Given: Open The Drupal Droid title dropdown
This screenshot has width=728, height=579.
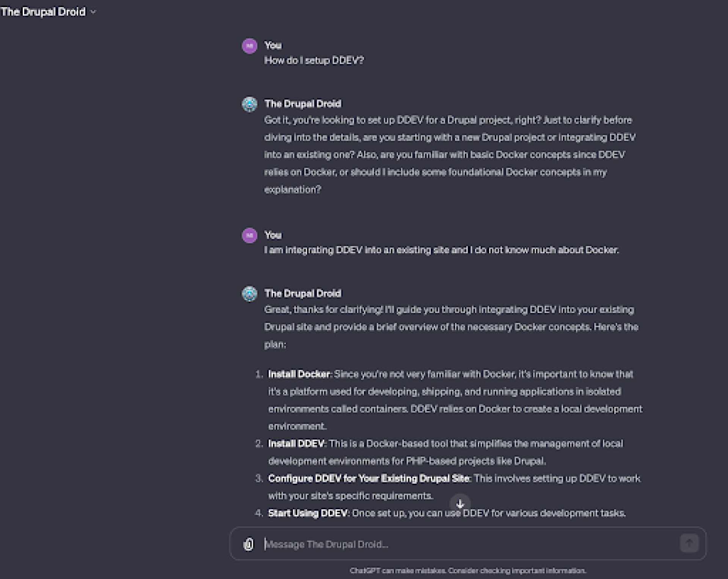Looking at the screenshot, I should [48, 12].
